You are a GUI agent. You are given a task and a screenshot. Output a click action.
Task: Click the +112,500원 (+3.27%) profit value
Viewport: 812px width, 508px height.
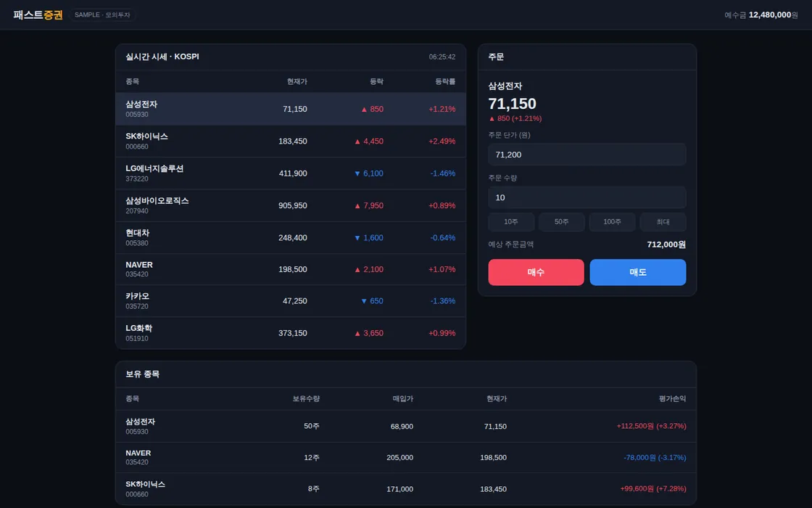[x=652, y=426]
